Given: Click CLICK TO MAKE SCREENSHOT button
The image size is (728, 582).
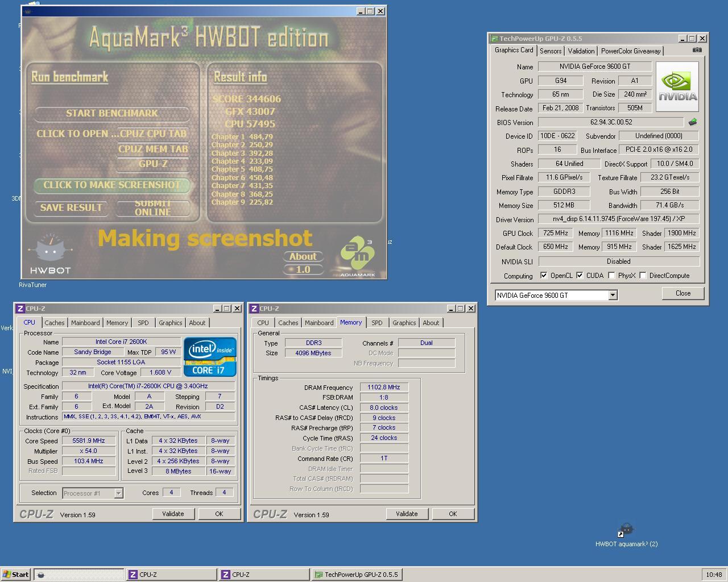Looking at the screenshot, I should coord(112,185).
